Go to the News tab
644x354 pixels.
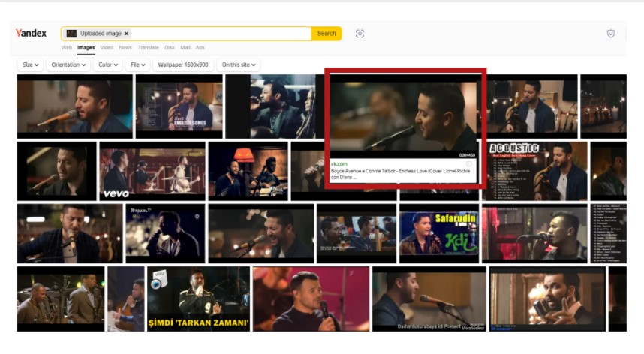click(125, 48)
